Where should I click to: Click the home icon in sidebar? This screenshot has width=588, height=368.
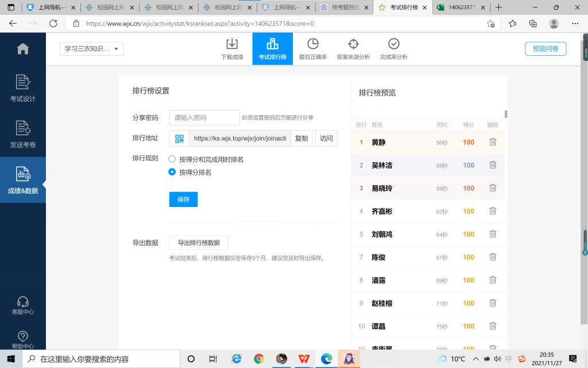click(23, 49)
